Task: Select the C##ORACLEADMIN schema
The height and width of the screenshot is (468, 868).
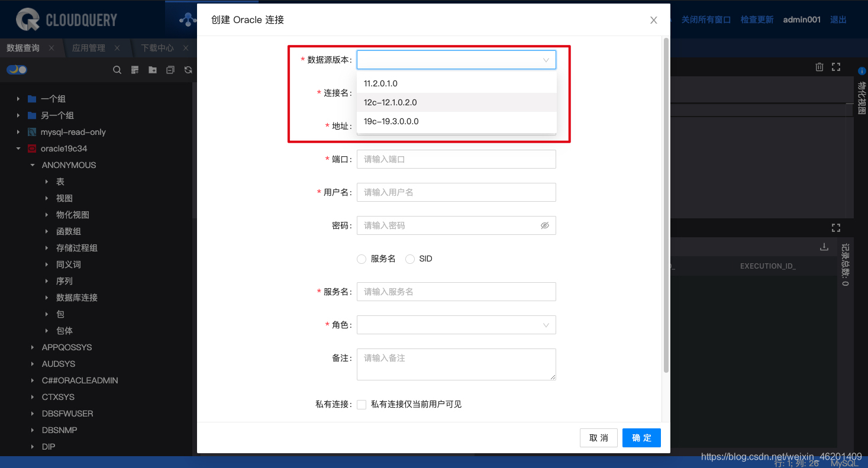Action: pos(80,380)
